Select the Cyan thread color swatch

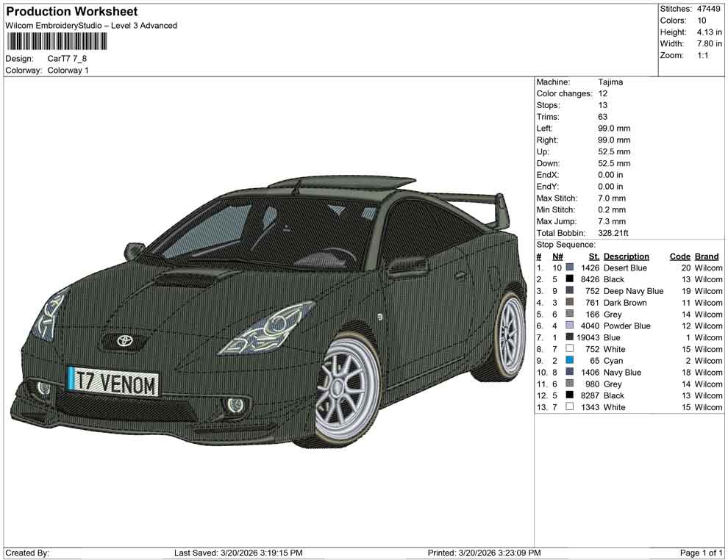click(x=570, y=361)
